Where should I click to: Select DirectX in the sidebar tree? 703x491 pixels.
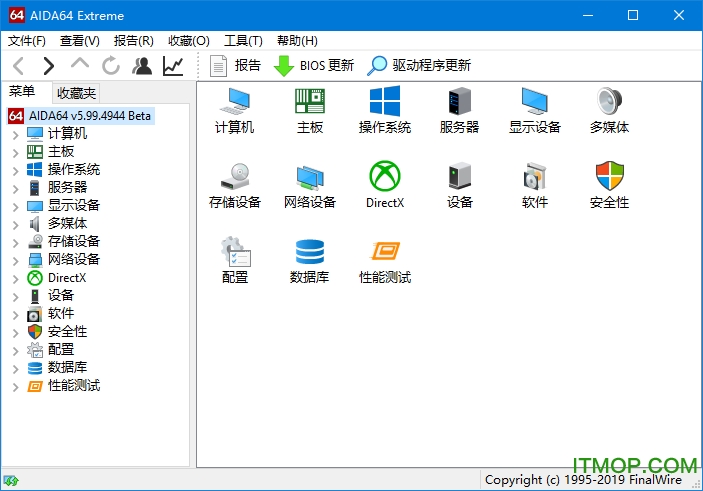click(67, 278)
